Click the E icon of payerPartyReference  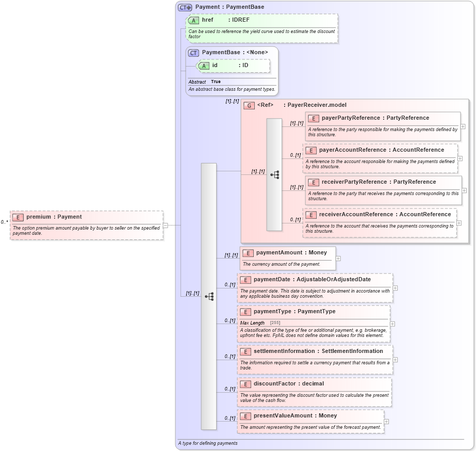pyautogui.click(x=314, y=119)
